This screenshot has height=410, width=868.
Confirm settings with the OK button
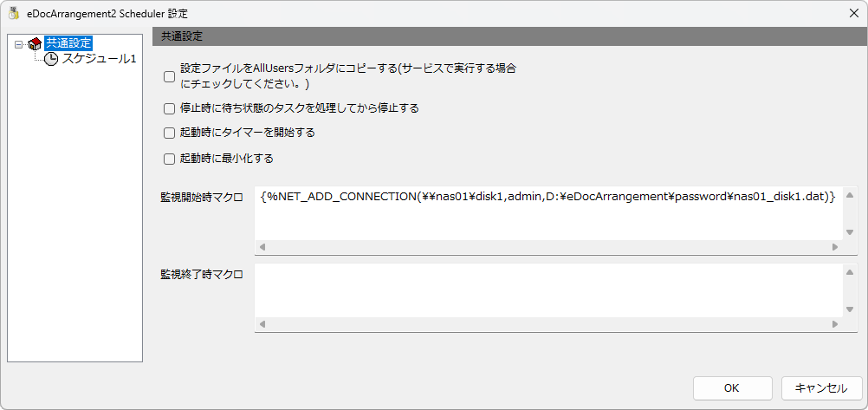click(x=732, y=388)
